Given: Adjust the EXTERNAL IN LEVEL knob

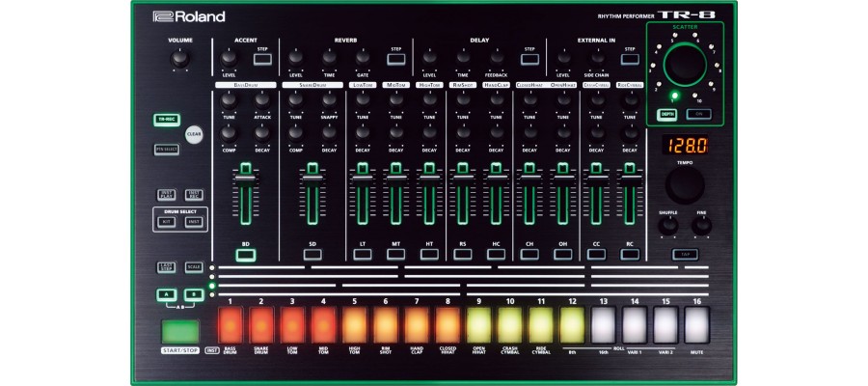Looking at the screenshot, I should pyautogui.click(x=563, y=58).
